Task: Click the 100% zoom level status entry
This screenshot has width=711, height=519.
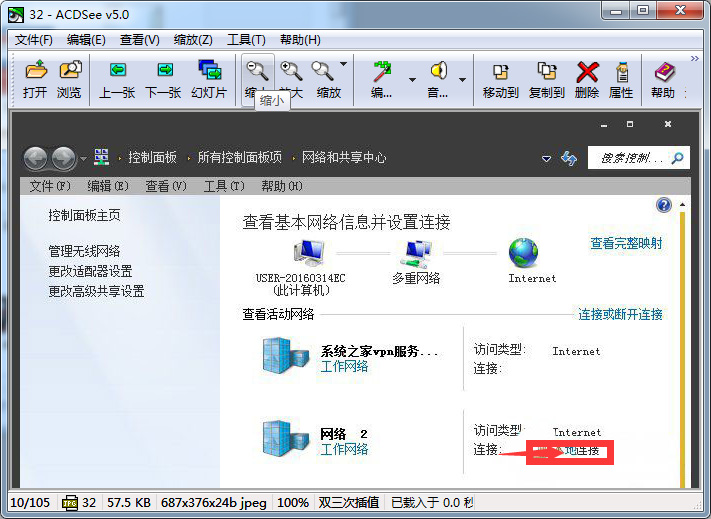Action: tap(293, 503)
